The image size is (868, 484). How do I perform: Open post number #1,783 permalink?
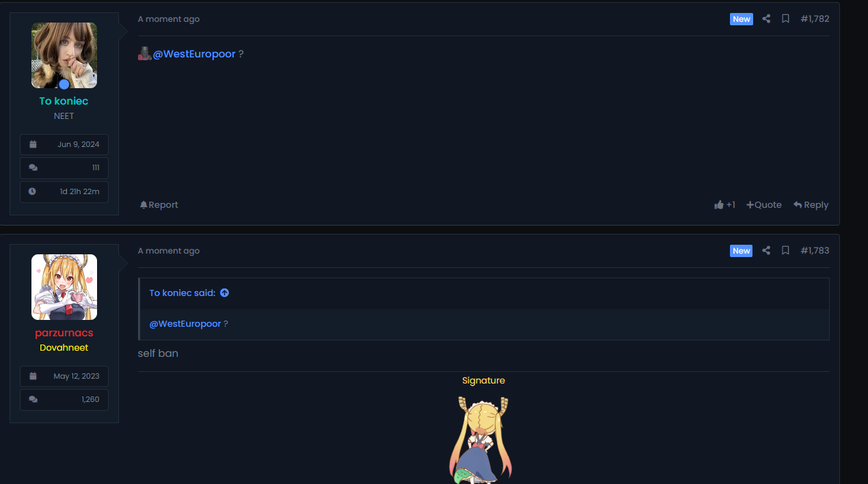click(815, 251)
